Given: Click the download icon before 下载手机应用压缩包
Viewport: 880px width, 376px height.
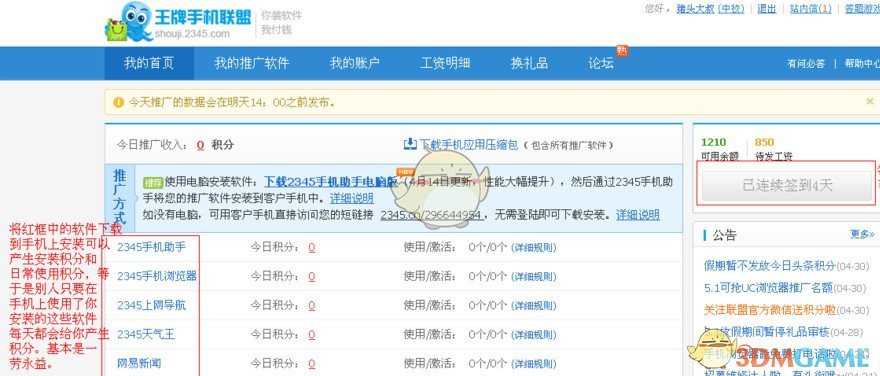Looking at the screenshot, I should (x=410, y=144).
